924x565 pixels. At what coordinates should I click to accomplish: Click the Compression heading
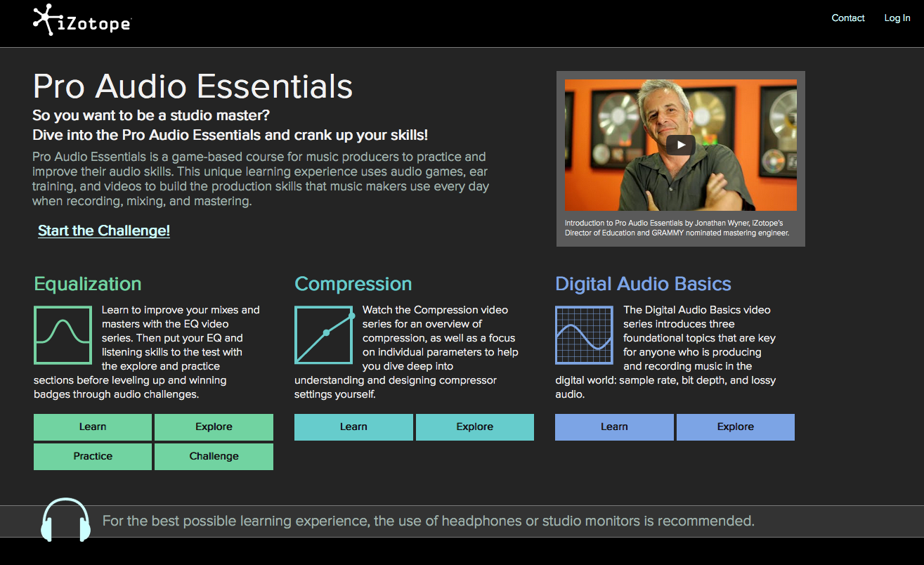(x=353, y=284)
